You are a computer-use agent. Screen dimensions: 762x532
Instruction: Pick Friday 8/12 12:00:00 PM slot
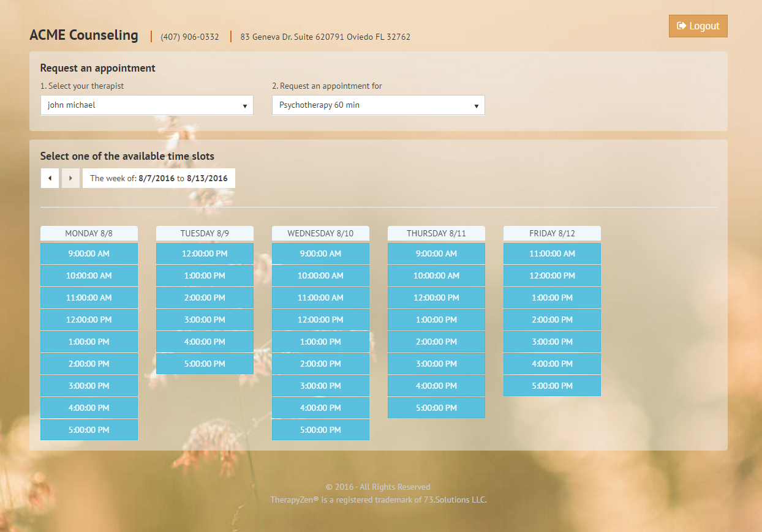552,275
